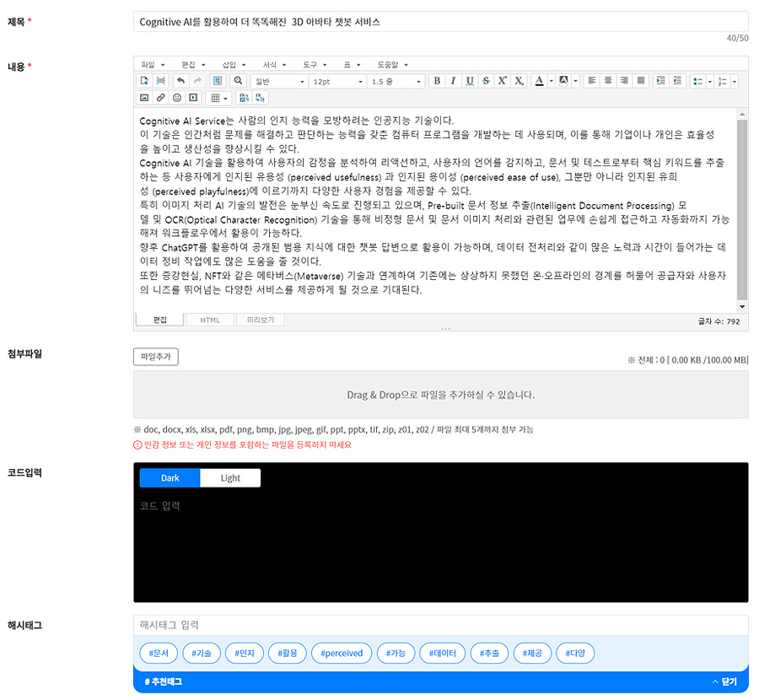759x700 pixels.
Task: Toggle underline formatting
Action: [470, 81]
